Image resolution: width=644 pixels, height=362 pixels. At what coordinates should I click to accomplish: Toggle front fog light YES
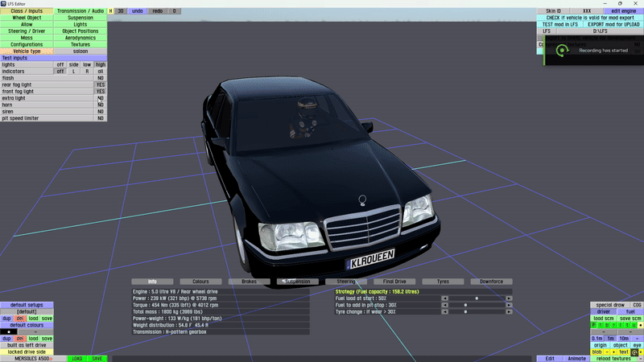tap(101, 92)
